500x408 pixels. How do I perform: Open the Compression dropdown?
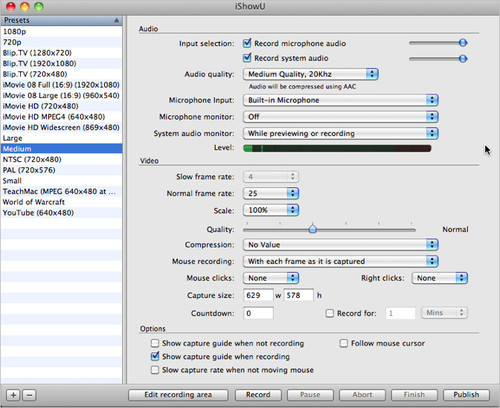click(341, 245)
